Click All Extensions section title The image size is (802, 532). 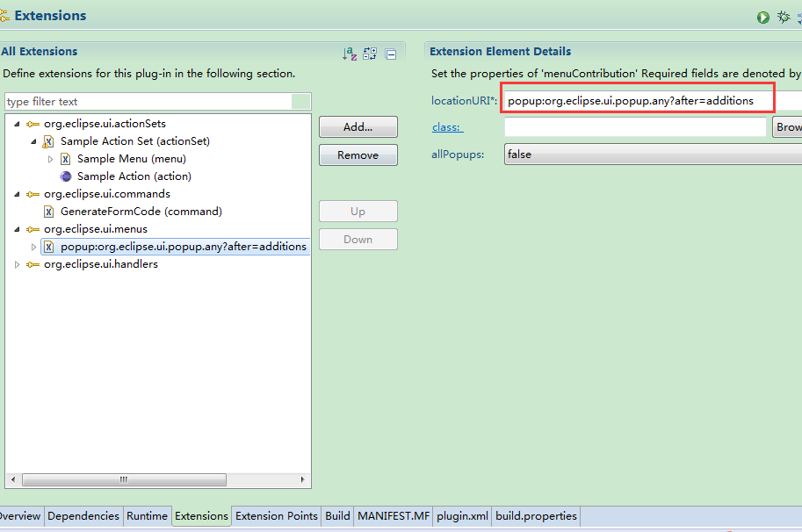pyautogui.click(x=39, y=52)
